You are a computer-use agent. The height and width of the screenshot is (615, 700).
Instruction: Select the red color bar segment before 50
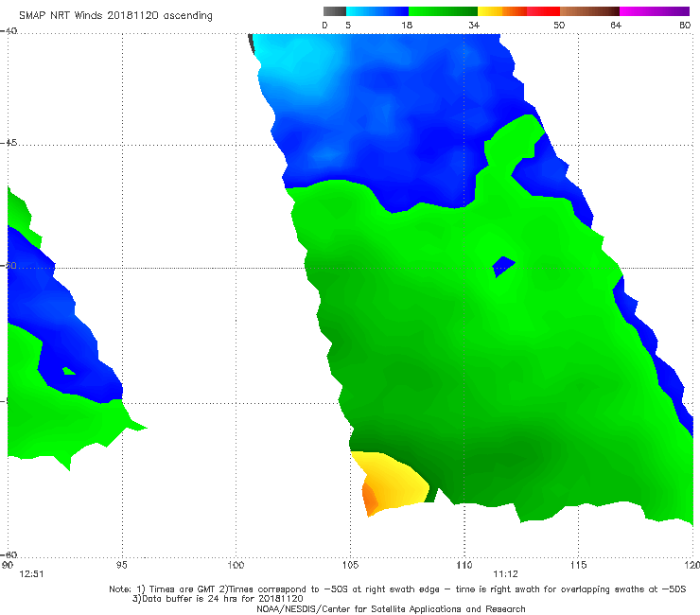point(543,11)
